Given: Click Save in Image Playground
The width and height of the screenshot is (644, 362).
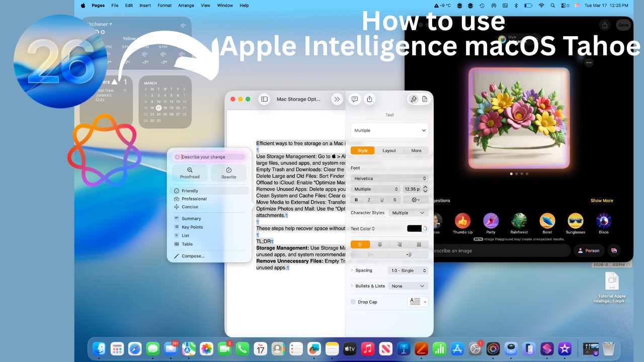Looking at the screenshot, I should [623, 25].
